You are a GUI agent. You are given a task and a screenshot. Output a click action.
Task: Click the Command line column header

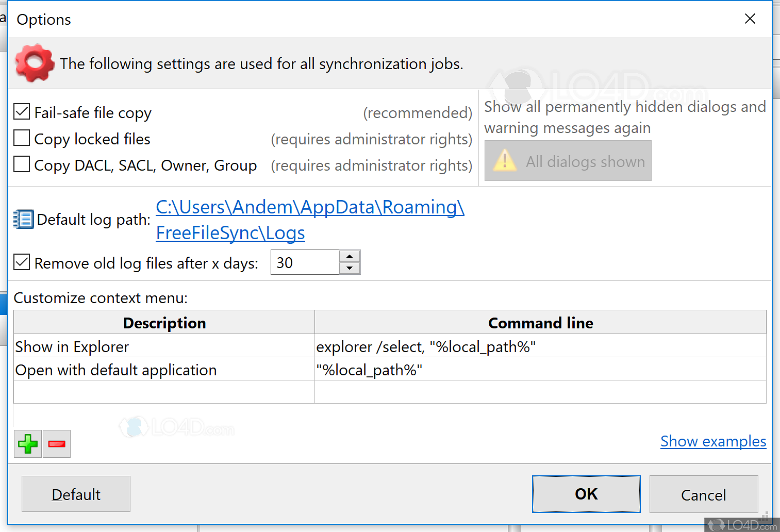click(x=540, y=323)
